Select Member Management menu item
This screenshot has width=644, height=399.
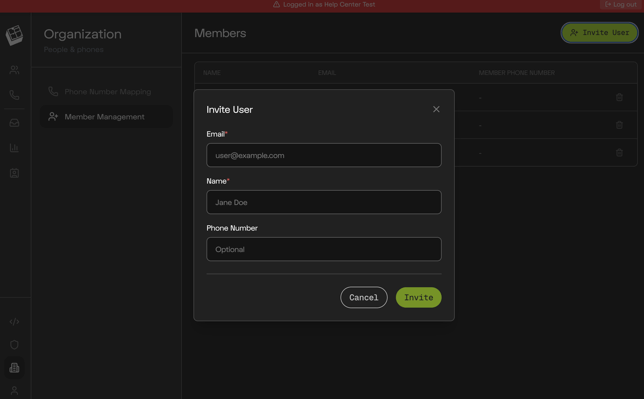tap(106, 117)
